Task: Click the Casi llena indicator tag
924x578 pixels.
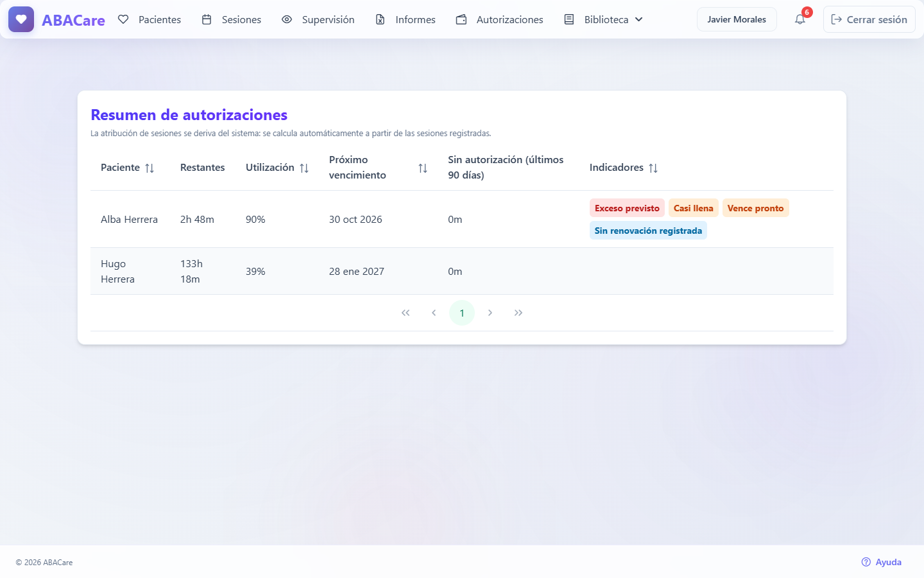Action: pos(694,208)
